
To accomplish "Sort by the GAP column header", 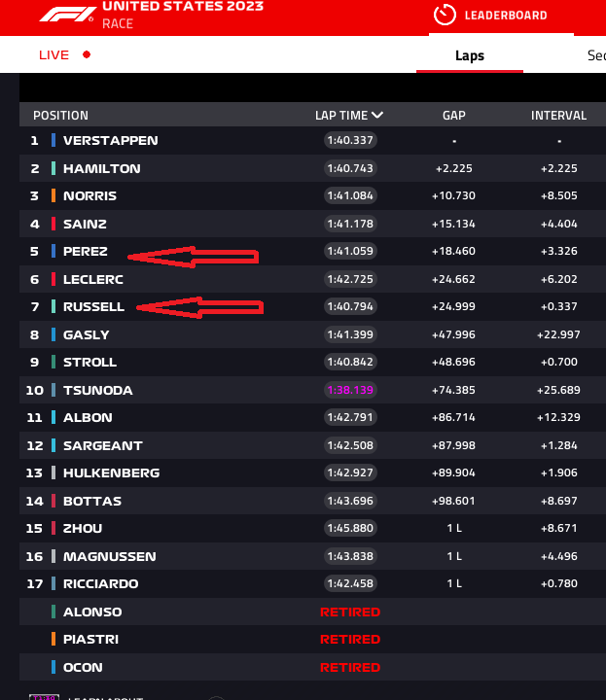I will 454,115.
